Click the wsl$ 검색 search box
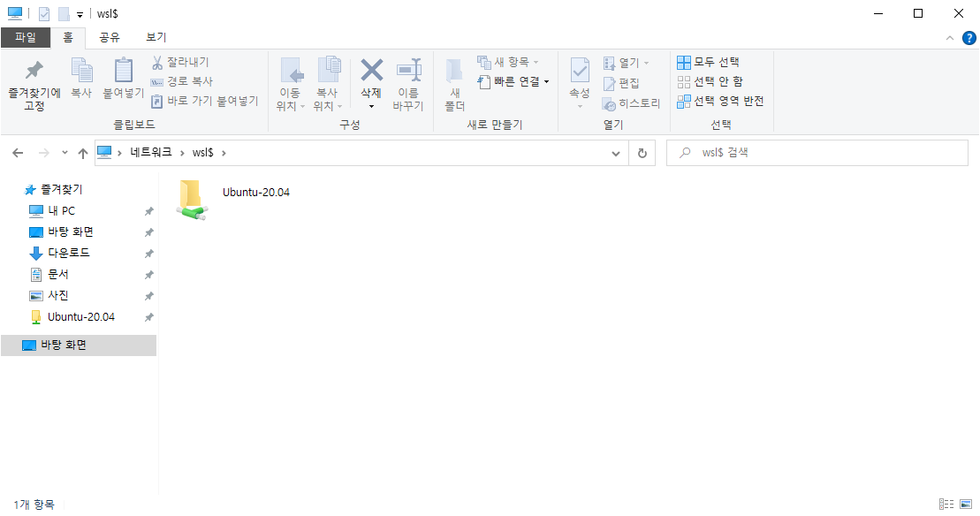Viewport: 980px width, 516px height. [817, 153]
